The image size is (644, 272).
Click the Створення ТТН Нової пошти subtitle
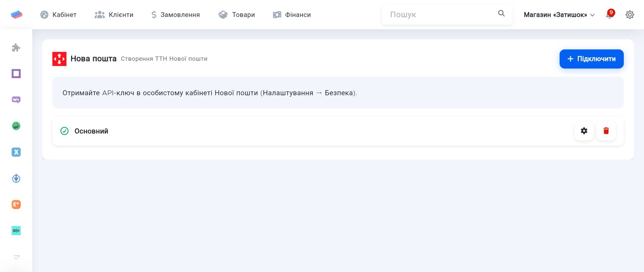164,59
